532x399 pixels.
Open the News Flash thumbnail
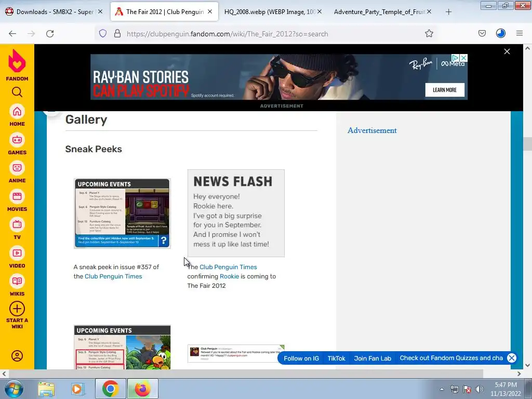pos(236,213)
